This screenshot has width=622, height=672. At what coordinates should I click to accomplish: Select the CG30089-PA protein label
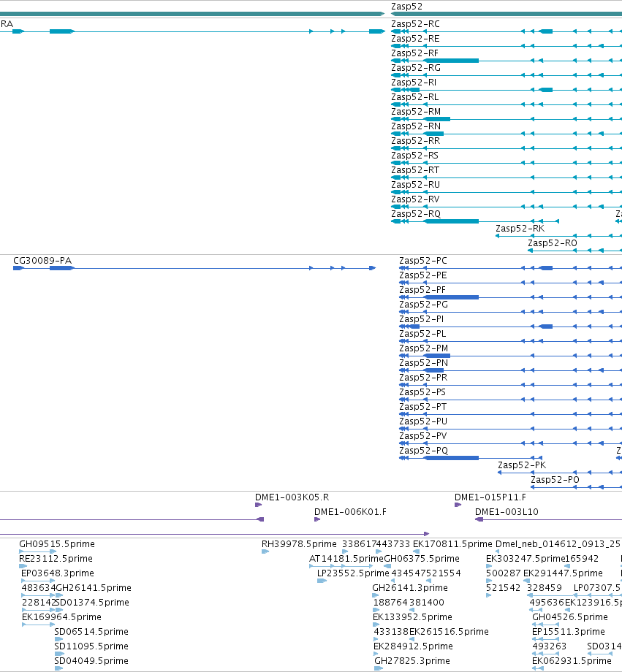[42, 261]
